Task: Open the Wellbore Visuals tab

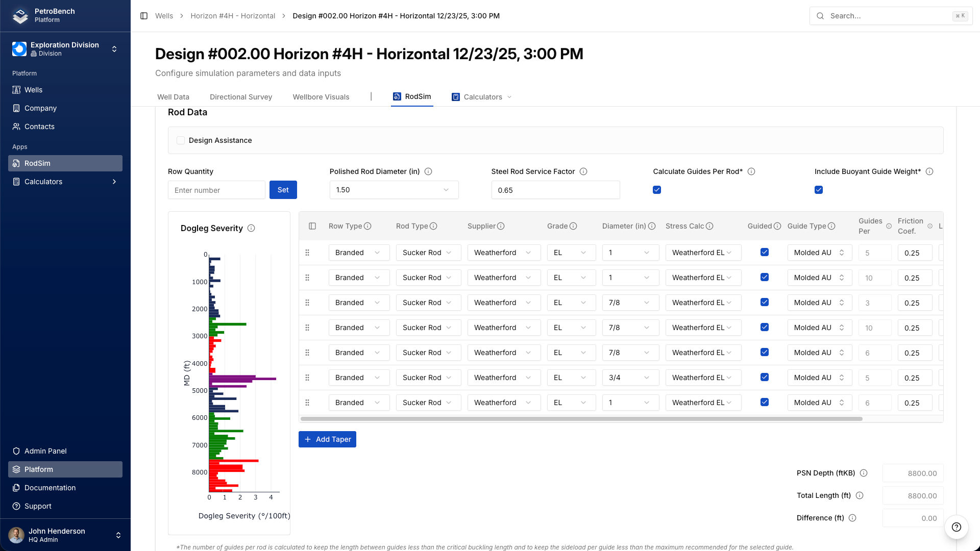Action: click(321, 97)
